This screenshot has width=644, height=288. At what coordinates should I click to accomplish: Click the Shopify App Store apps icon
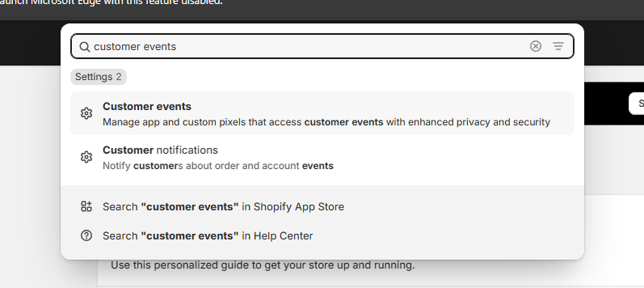click(86, 206)
